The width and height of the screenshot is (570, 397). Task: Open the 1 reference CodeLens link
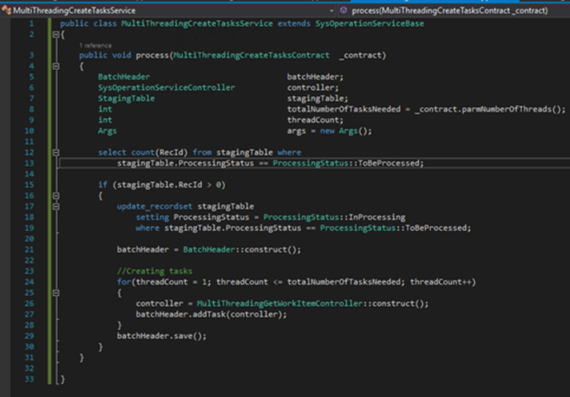pos(95,45)
